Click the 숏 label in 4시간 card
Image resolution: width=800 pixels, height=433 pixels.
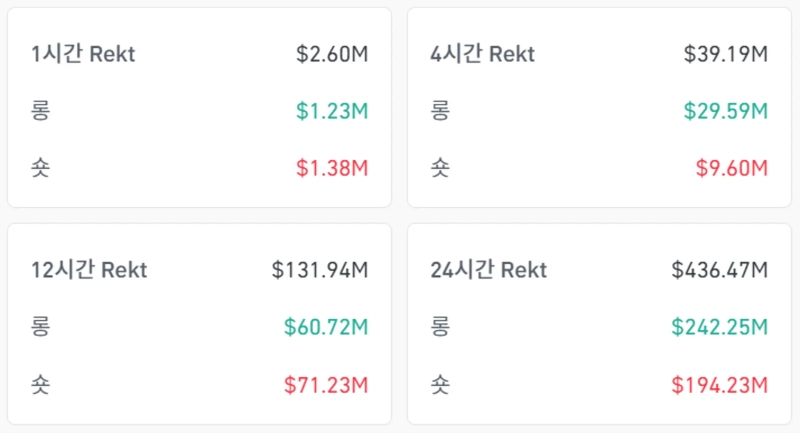[440, 168]
